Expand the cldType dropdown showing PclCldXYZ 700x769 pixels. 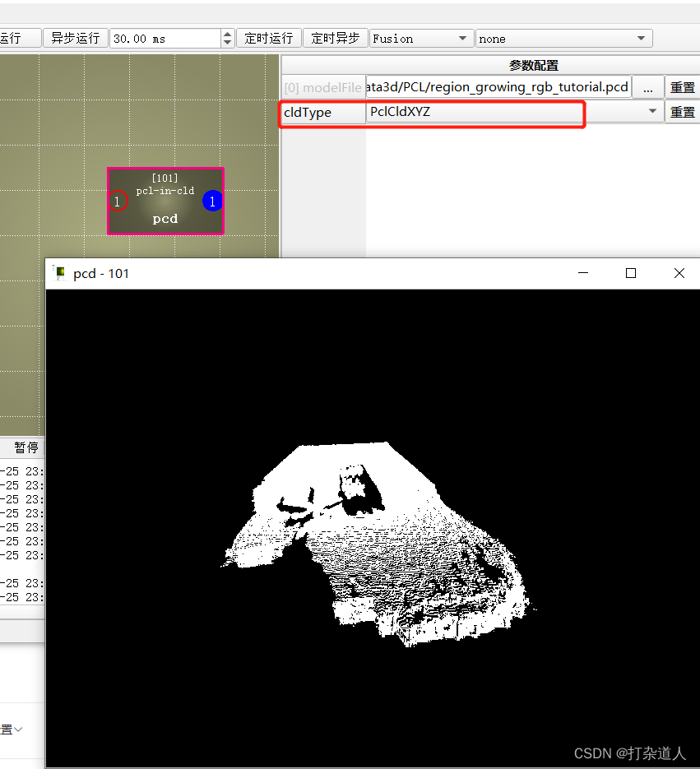tap(652, 112)
